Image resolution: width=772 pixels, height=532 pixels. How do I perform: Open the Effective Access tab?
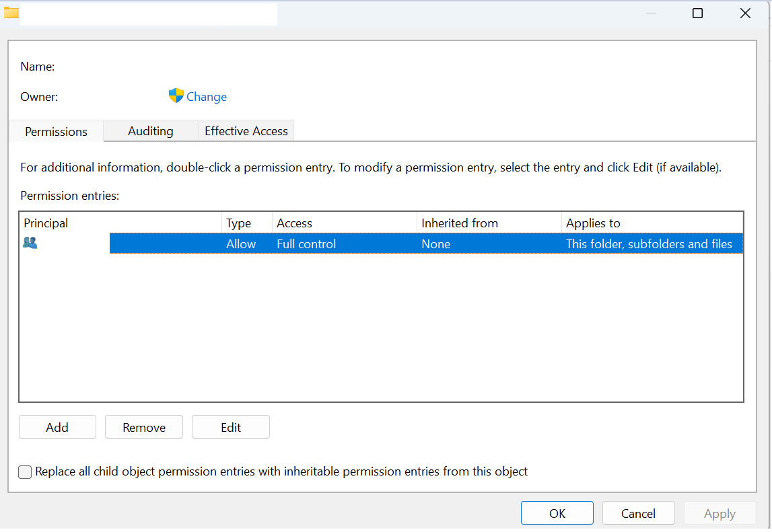246,131
